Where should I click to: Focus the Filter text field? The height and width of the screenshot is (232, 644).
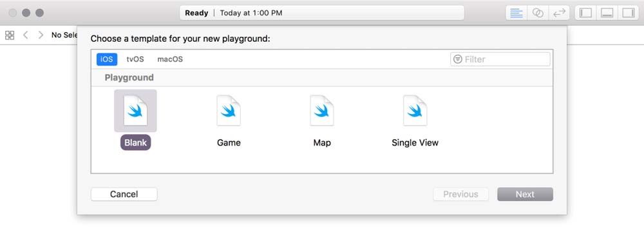coord(500,59)
